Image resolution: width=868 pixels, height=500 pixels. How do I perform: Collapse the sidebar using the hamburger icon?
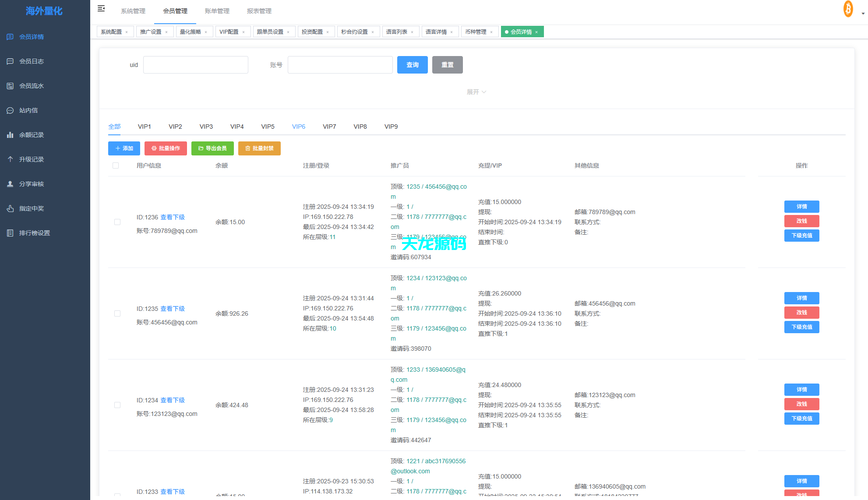pos(101,8)
